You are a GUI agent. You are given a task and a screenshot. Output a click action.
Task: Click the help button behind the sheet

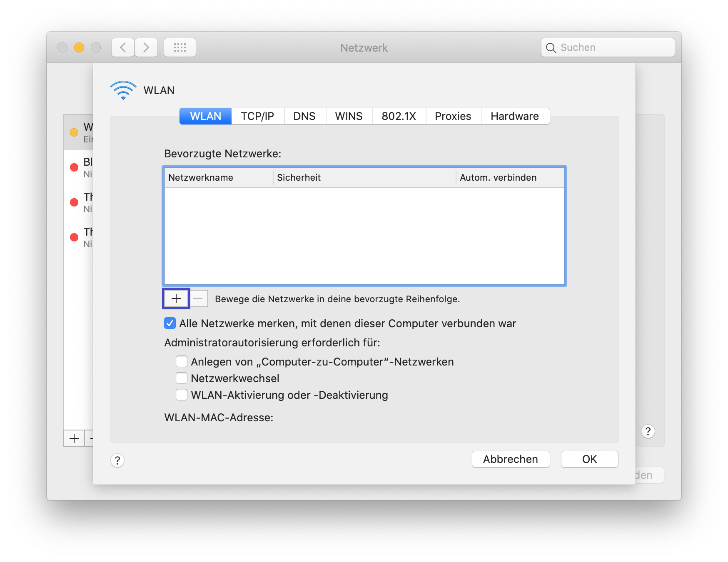(x=648, y=431)
